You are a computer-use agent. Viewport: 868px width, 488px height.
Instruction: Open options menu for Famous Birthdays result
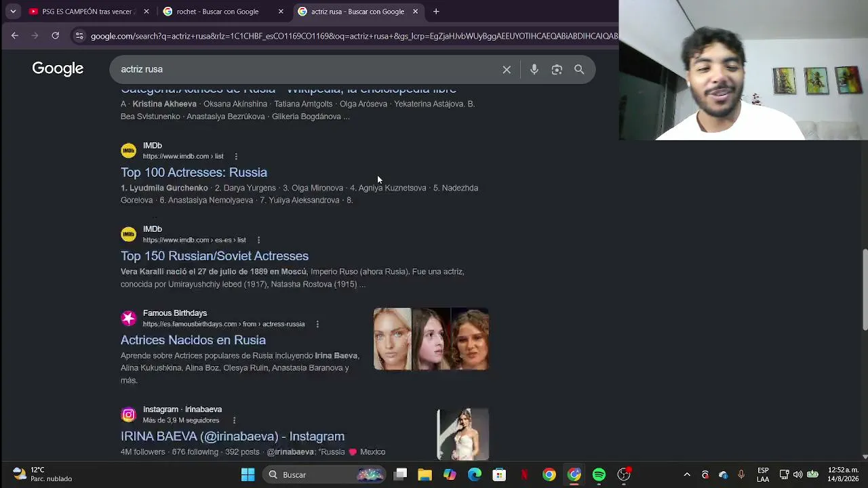317,324
